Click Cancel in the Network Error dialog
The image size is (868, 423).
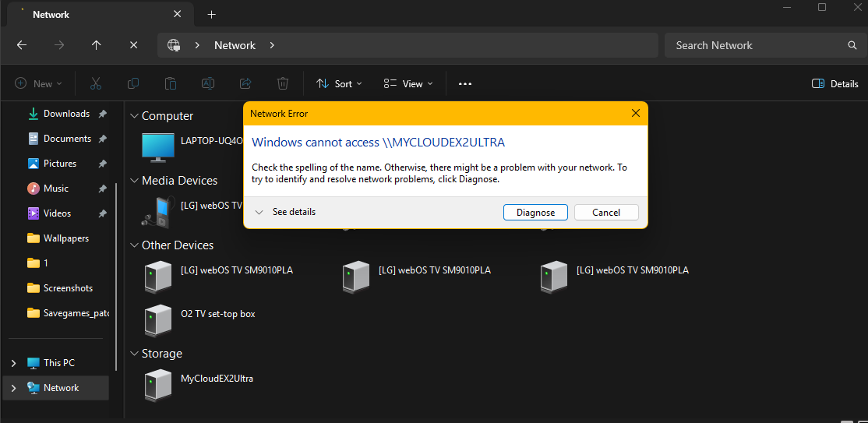(606, 212)
